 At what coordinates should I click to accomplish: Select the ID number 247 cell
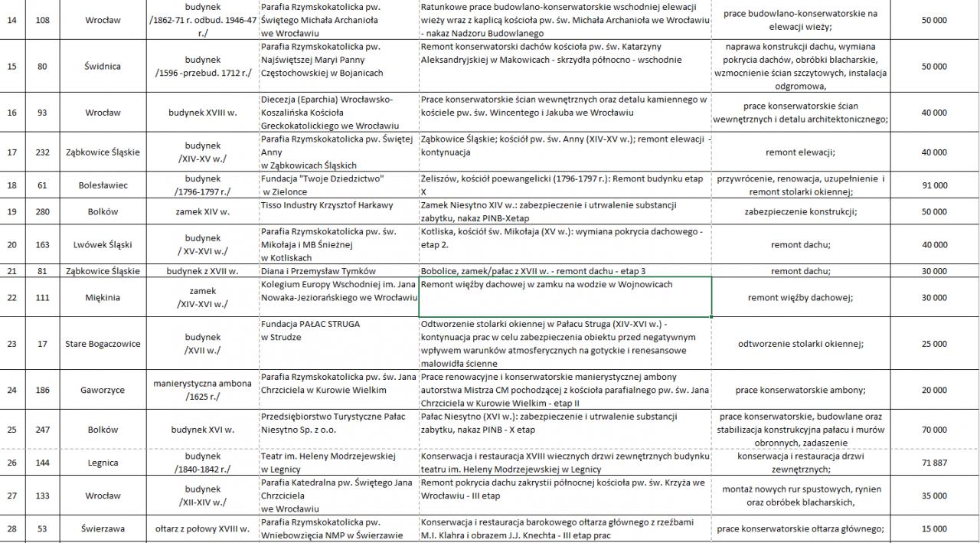pos(42,430)
